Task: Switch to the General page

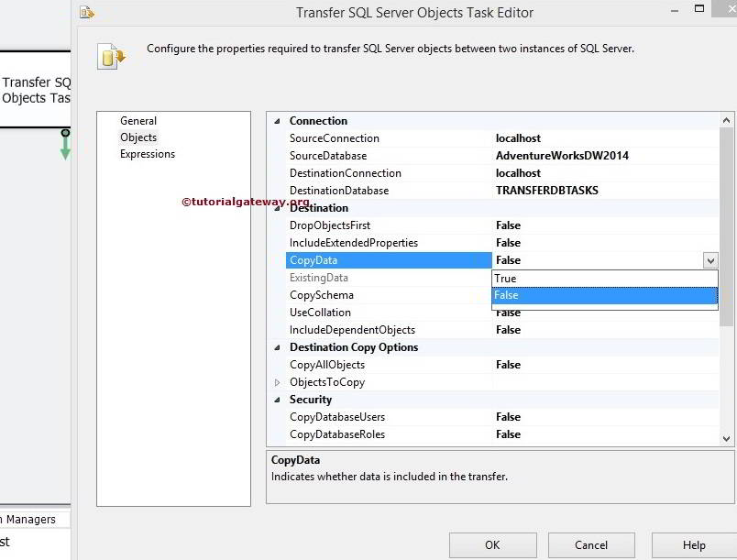Action: (138, 120)
